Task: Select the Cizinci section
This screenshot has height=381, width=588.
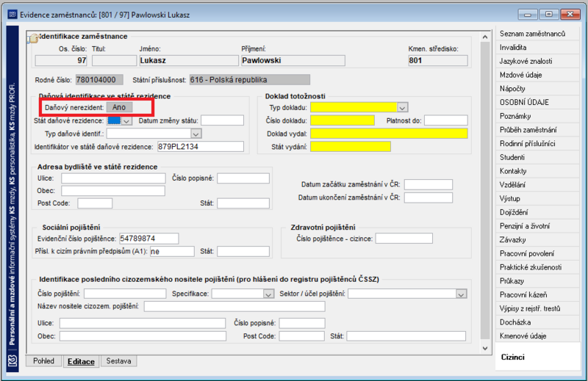Action: coord(537,357)
